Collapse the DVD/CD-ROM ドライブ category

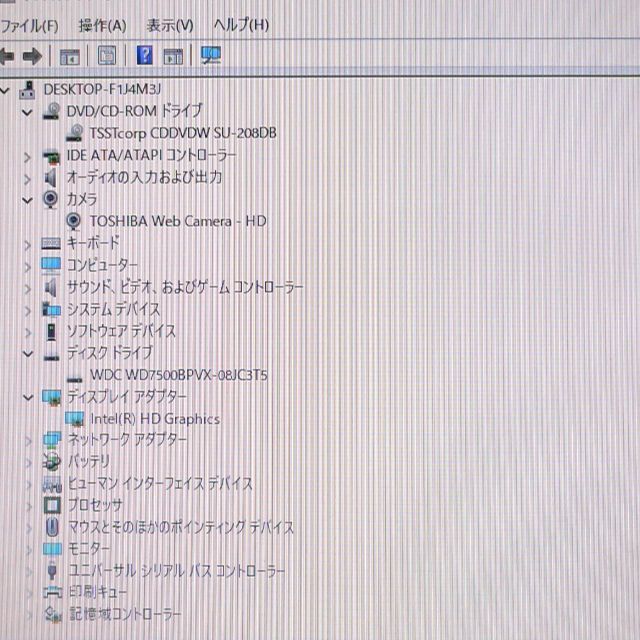(x=27, y=112)
